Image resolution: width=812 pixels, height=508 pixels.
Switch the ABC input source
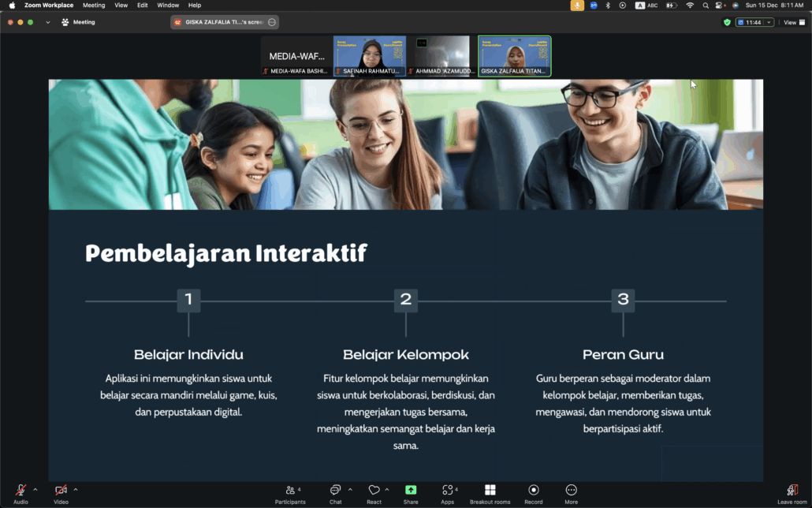point(646,6)
